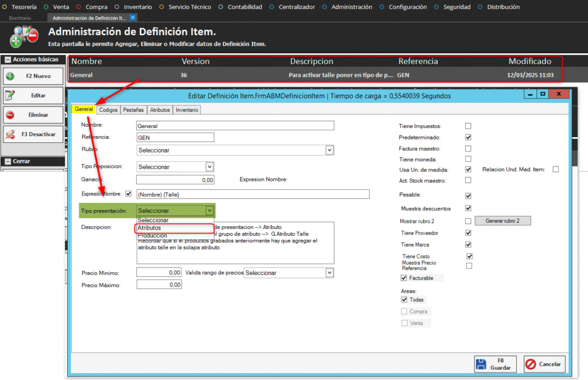Click the Editar pencil icon
The height and width of the screenshot is (380, 588).
tap(10, 95)
